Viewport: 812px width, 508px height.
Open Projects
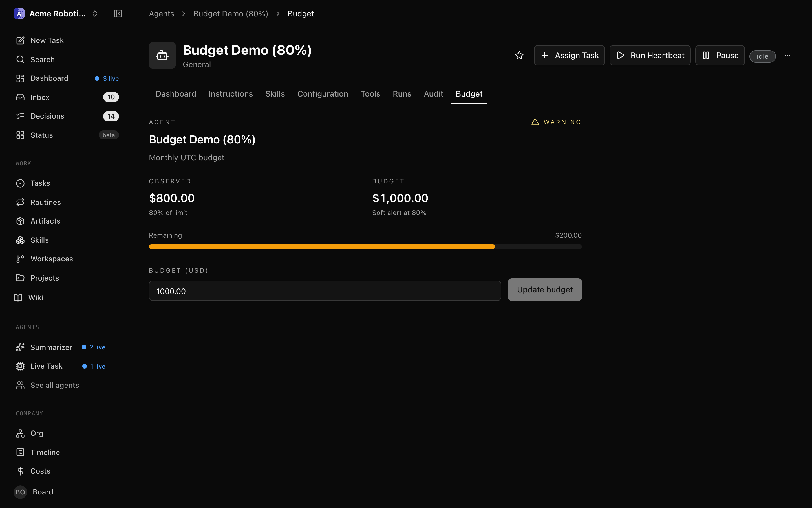click(x=67, y=278)
